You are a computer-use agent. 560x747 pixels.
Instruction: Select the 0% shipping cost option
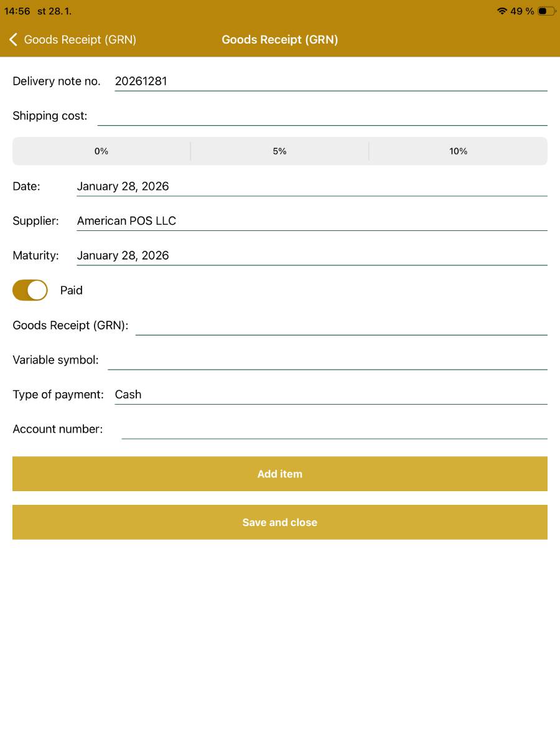pyautogui.click(x=101, y=151)
